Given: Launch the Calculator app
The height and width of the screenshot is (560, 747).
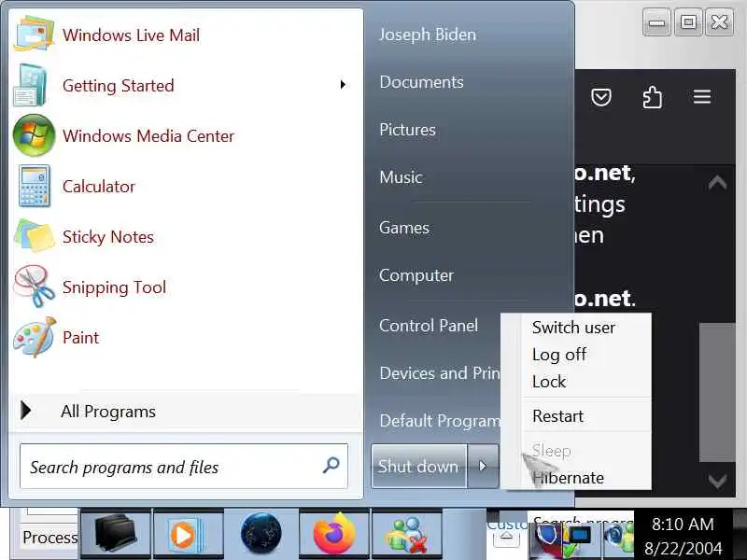Looking at the screenshot, I should pyautogui.click(x=186, y=186).
